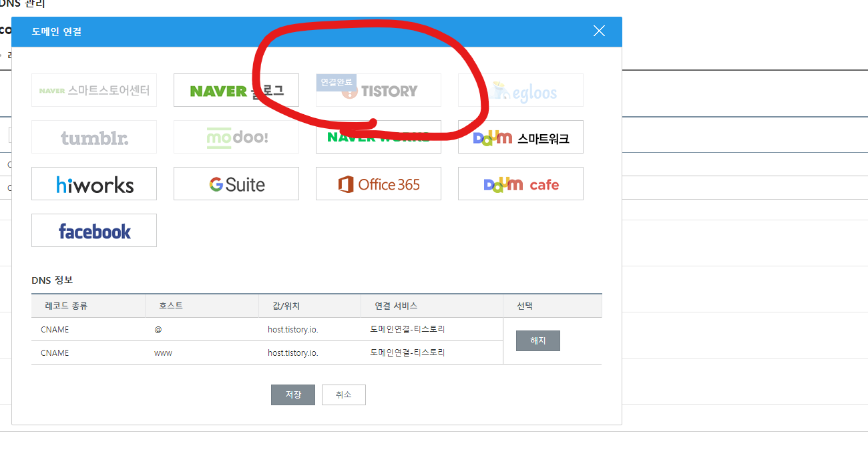
Task: Select the hiworks service tile
Action: click(x=94, y=184)
